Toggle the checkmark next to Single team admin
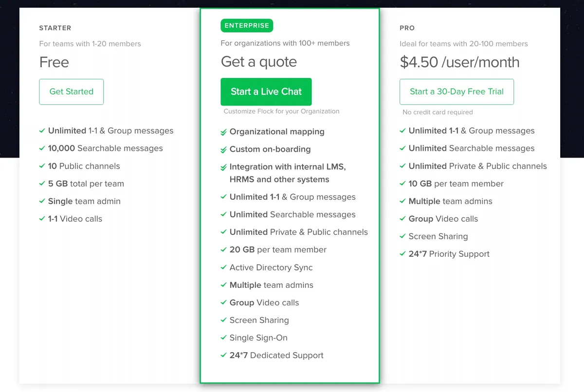584x392 pixels. tap(42, 201)
